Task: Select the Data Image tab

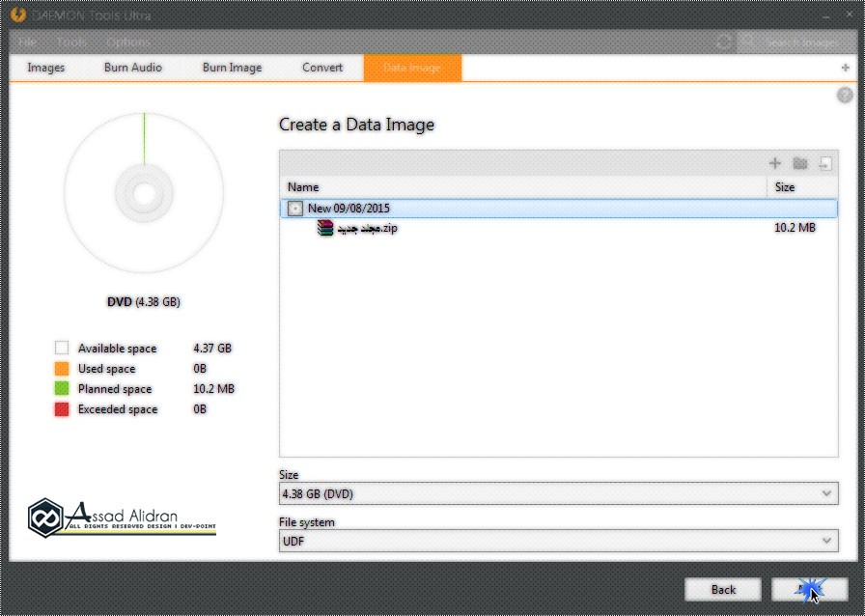Action: 412,68
